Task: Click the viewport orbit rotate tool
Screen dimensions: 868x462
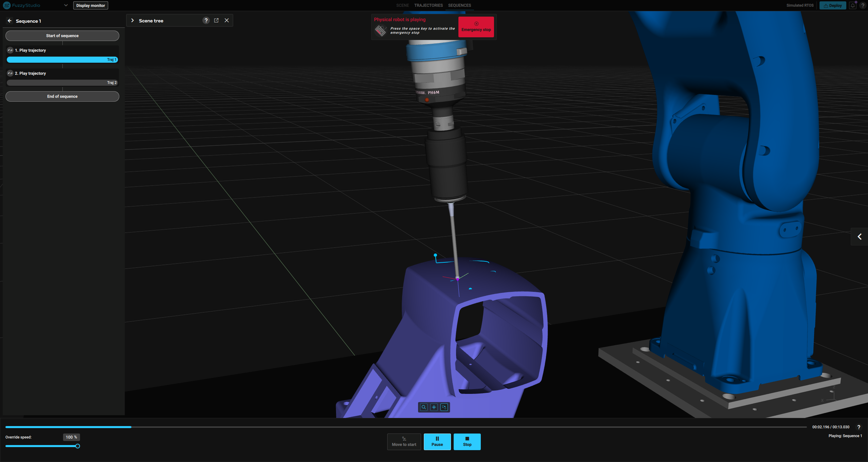Action: click(x=444, y=407)
